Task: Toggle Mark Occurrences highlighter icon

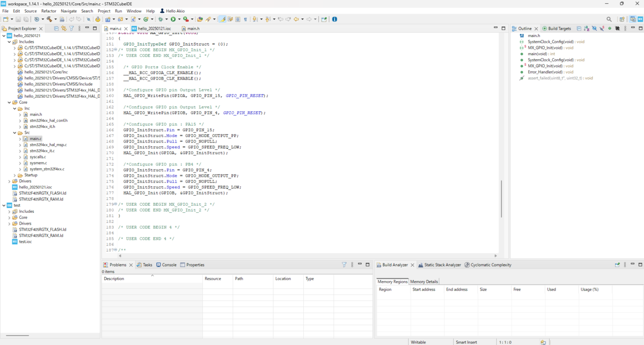Action: (222, 19)
